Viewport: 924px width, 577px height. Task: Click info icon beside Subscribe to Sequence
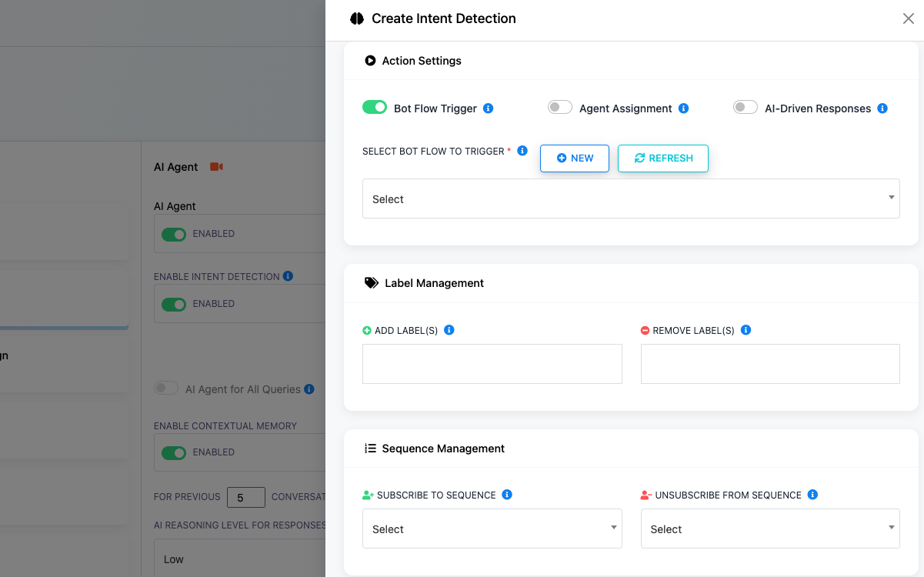507,495
